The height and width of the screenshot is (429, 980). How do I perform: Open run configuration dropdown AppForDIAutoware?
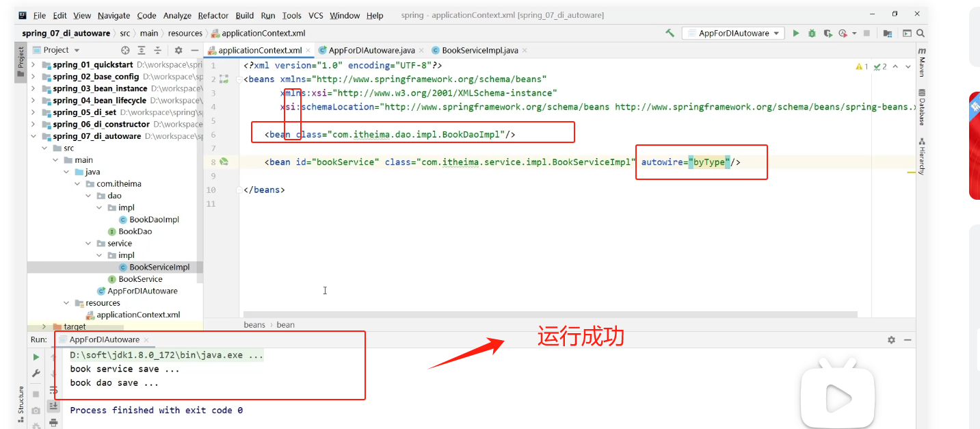(733, 33)
